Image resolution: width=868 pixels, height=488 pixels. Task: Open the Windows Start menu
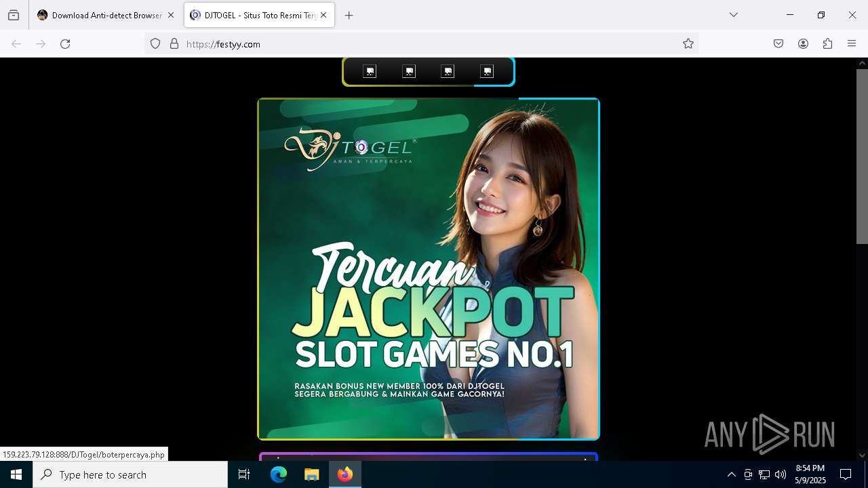[x=16, y=474]
